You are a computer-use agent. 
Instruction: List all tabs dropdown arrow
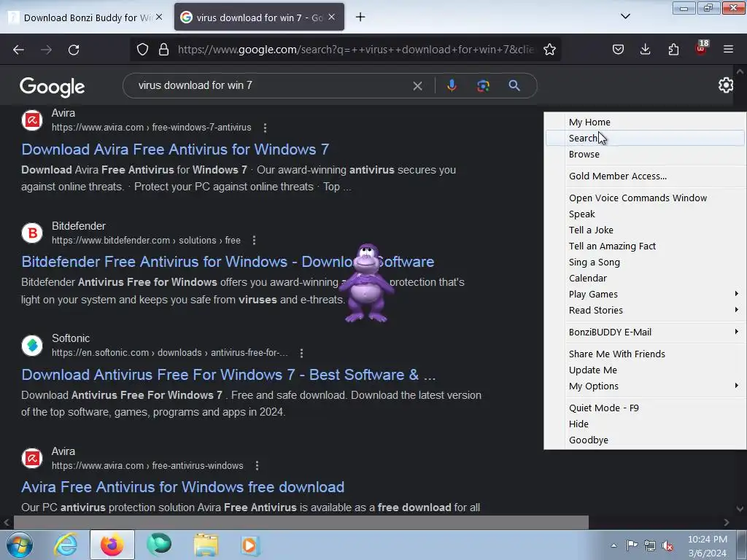click(x=625, y=17)
